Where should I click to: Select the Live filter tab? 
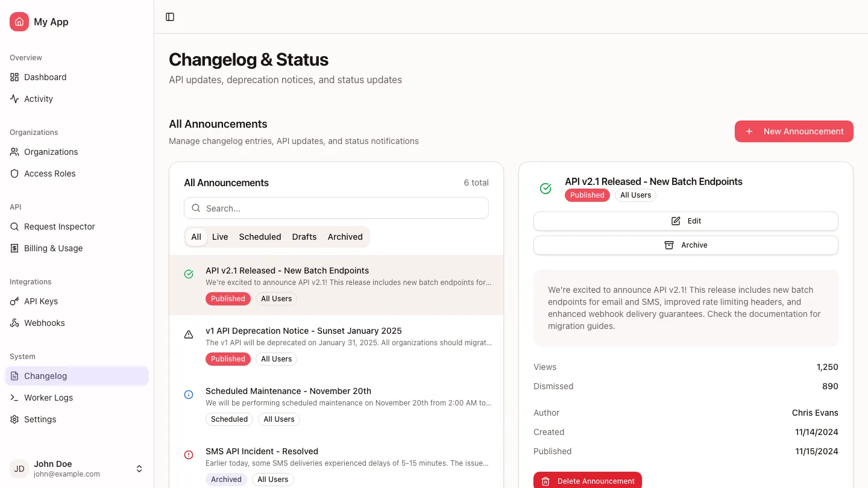(x=220, y=237)
